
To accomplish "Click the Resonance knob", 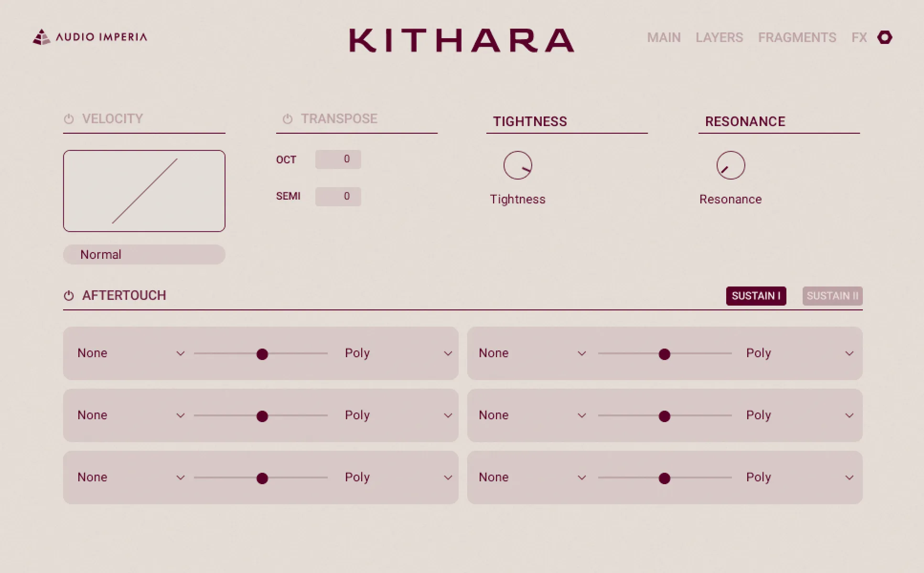I will tap(730, 165).
